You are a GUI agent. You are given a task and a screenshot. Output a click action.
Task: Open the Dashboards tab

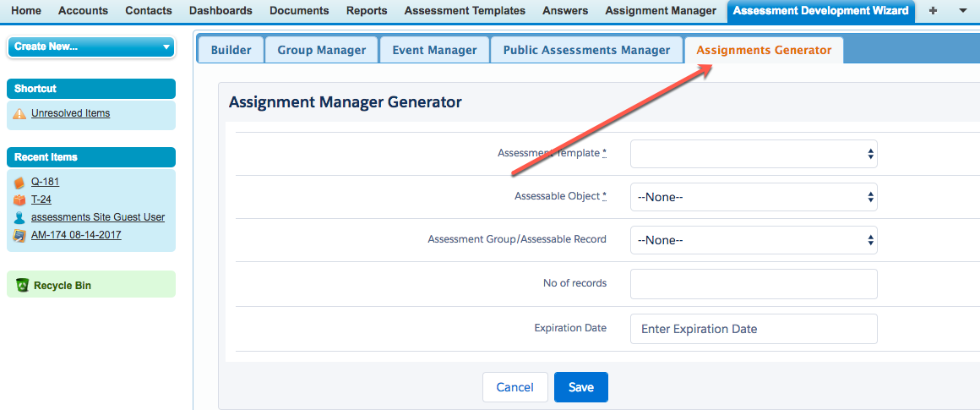[220, 11]
